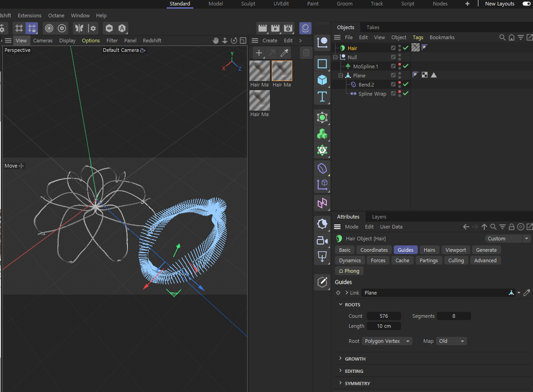533x392 pixels.
Task: Open the Dynamics attribute tab button
Action: coord(350,260)
